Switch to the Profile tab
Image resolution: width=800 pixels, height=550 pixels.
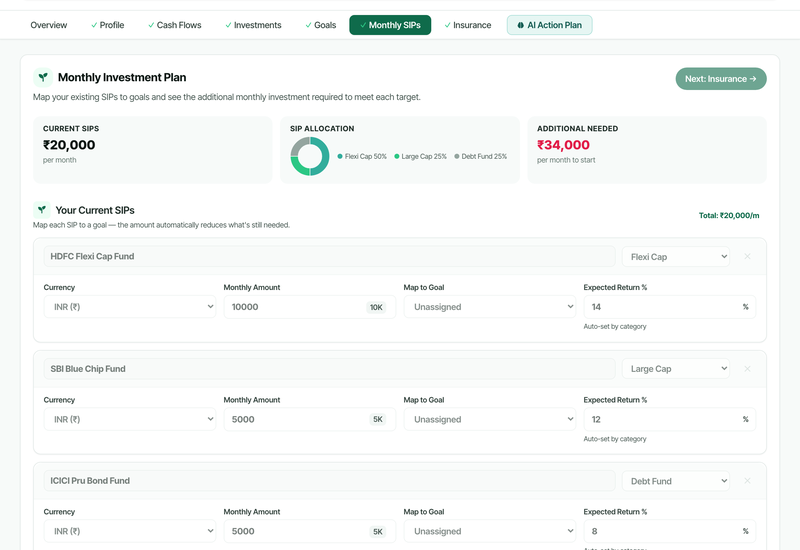pyautogui.click(x=108, y=25)
